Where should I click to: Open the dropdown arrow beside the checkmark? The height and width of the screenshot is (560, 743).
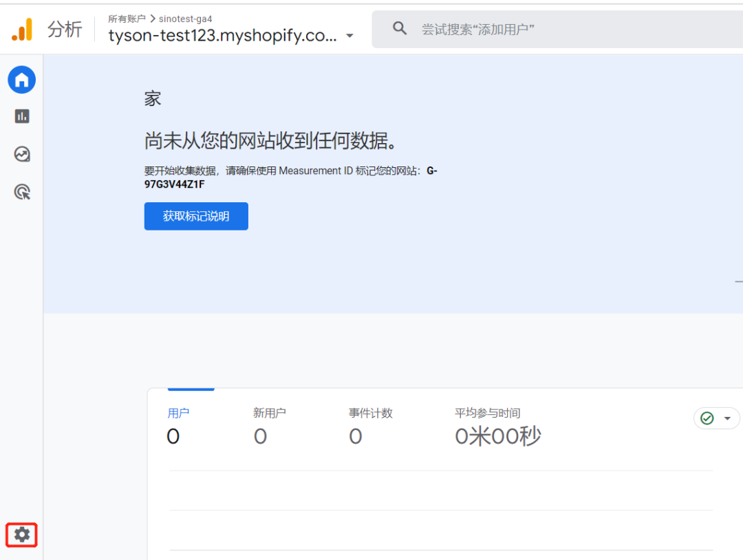coord(727,418)
